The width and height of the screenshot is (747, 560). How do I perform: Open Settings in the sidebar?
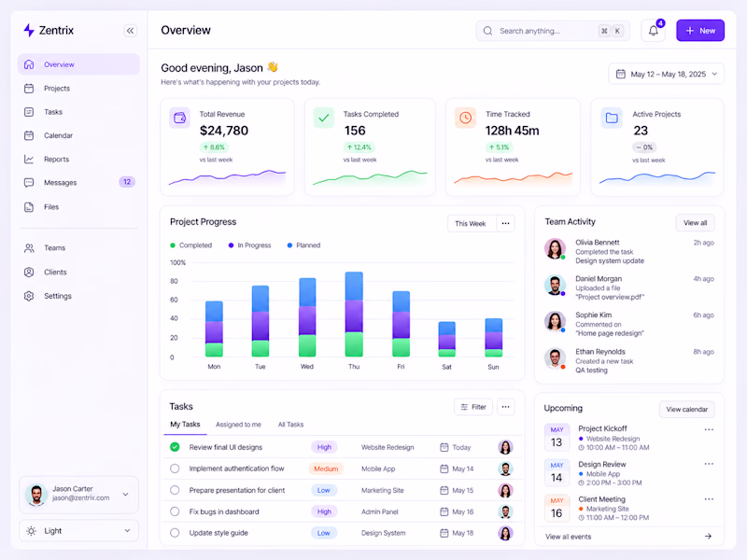(x=78, y=296)
